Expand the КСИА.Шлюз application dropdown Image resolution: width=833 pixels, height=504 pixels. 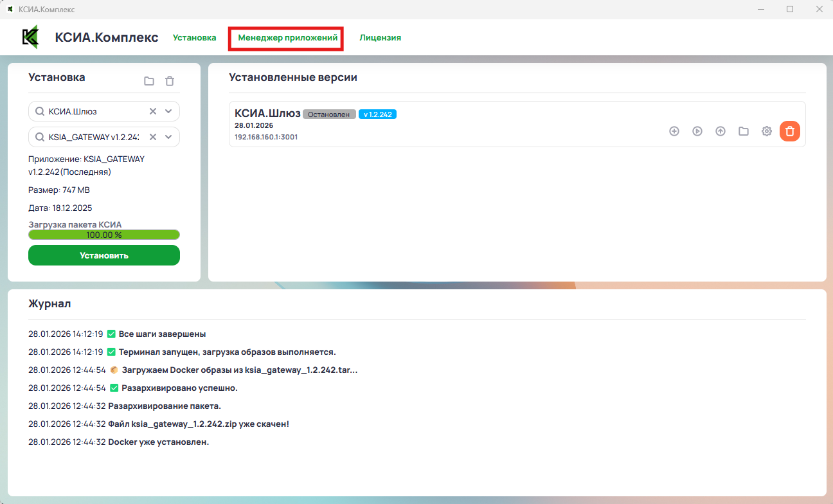(x=168, y=111)
